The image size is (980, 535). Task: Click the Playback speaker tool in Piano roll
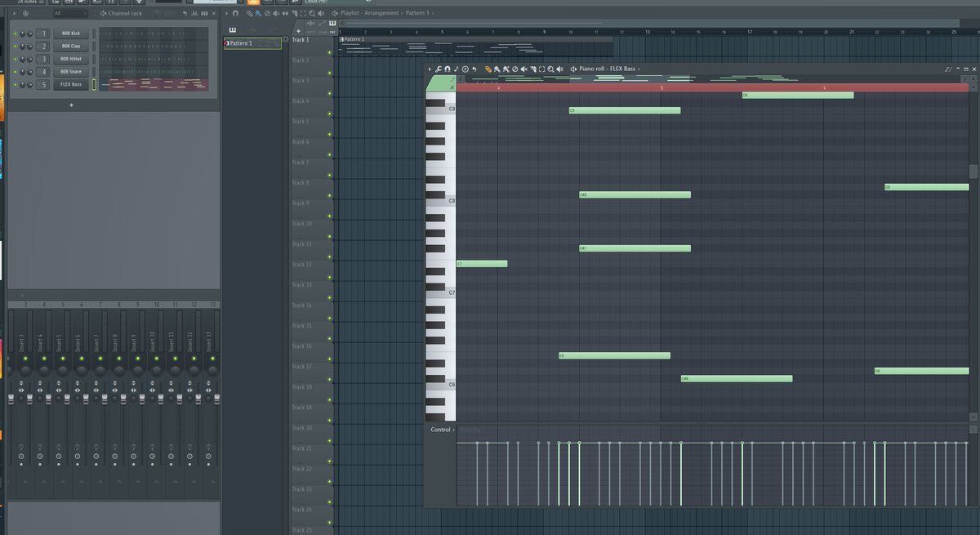click(559, 69)
